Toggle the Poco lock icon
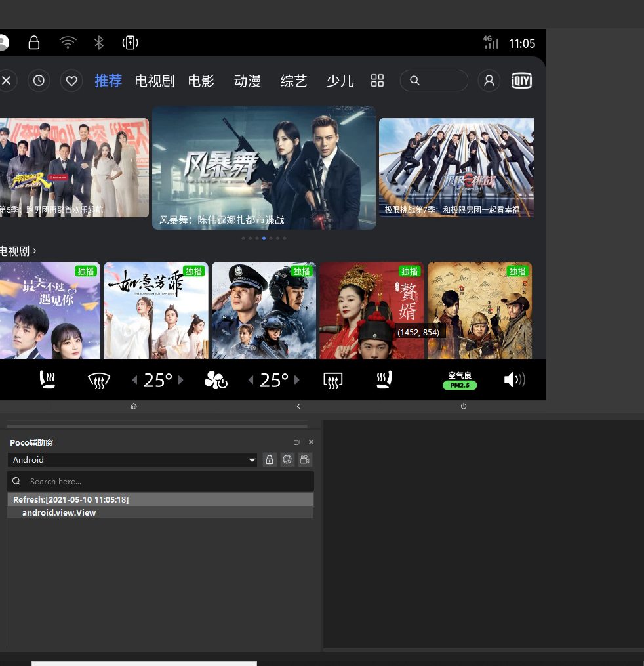The height and width of the screenshot is (666, 644). (270, 459)
